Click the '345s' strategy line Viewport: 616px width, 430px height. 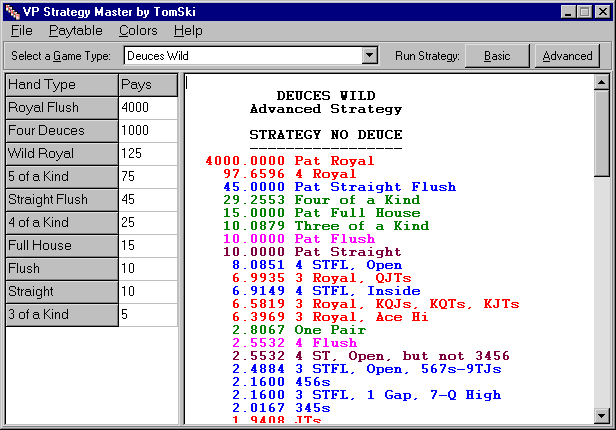[x=281, y=408]
